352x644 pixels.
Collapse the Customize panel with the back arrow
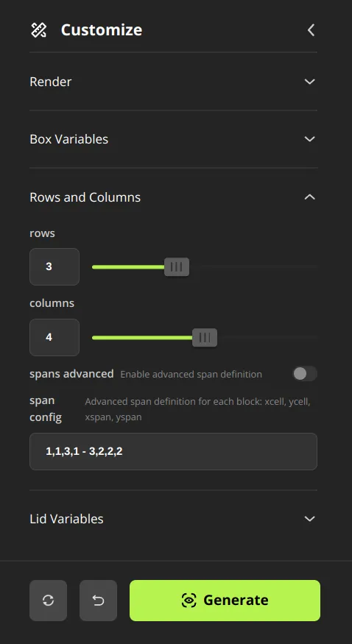(x=311, y=30)
